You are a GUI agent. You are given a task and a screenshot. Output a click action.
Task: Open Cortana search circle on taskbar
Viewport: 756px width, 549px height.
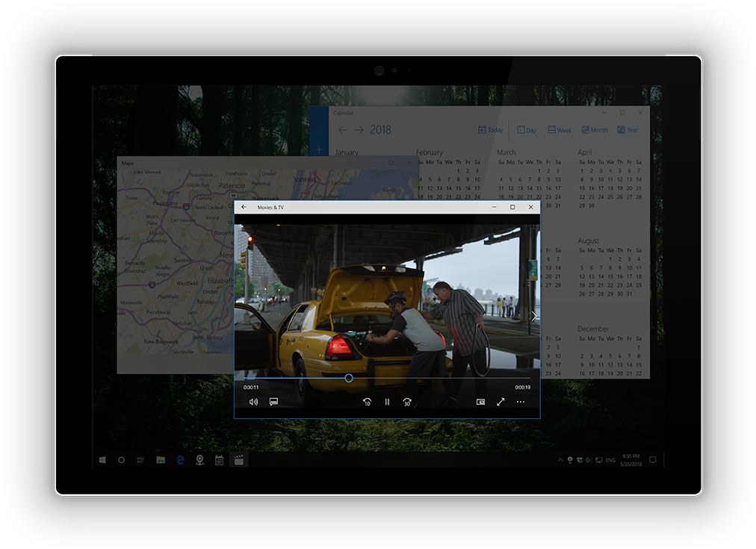click(x=122, y=460)
